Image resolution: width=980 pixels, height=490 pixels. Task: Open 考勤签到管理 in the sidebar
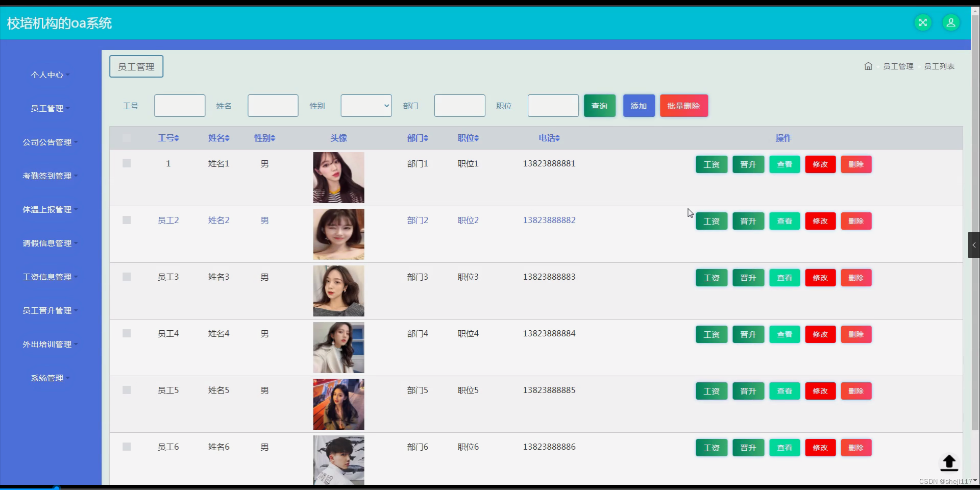(x=50, y=176)
